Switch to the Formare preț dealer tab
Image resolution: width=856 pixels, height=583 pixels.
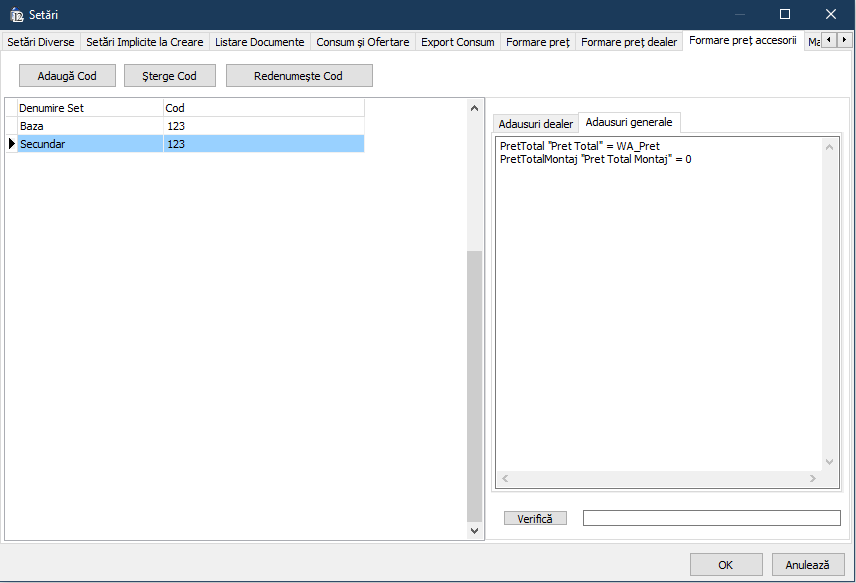coord(628,42)
